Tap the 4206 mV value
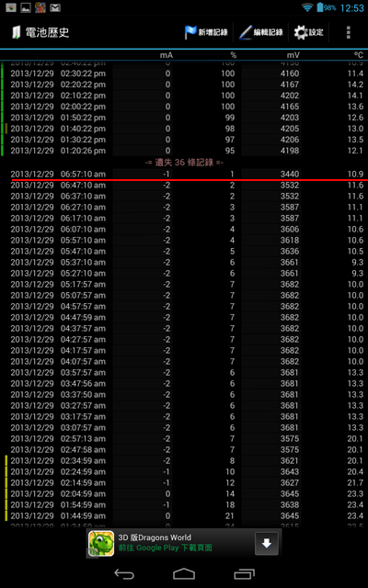The image size is (368, 588). tap(290, 140)
